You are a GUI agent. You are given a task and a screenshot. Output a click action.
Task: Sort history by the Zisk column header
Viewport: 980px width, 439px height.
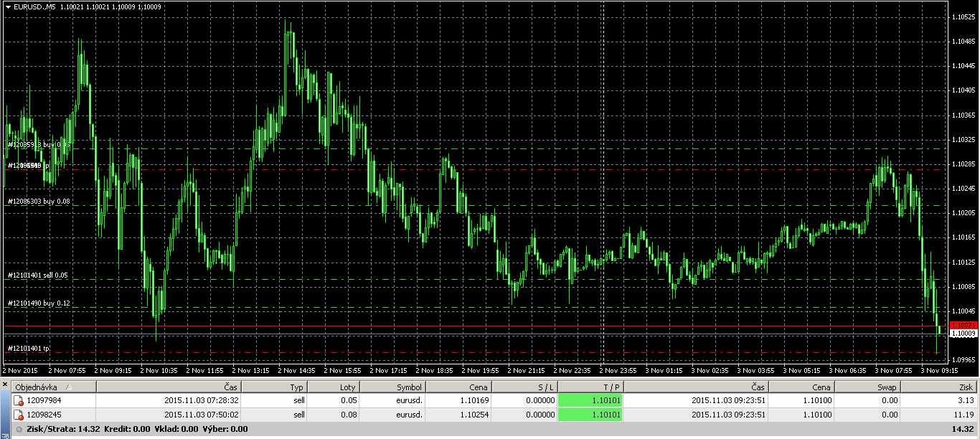[x=941, y=387]
